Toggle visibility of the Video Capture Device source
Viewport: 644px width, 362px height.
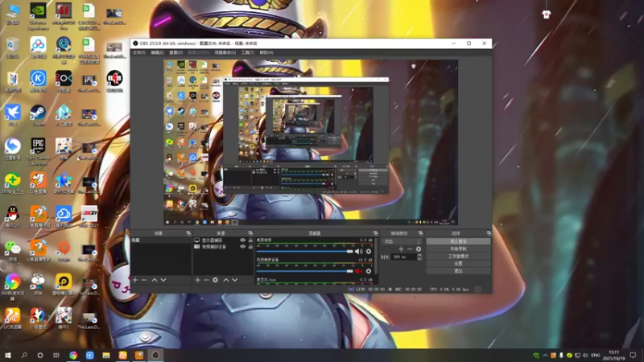(243, 247)
